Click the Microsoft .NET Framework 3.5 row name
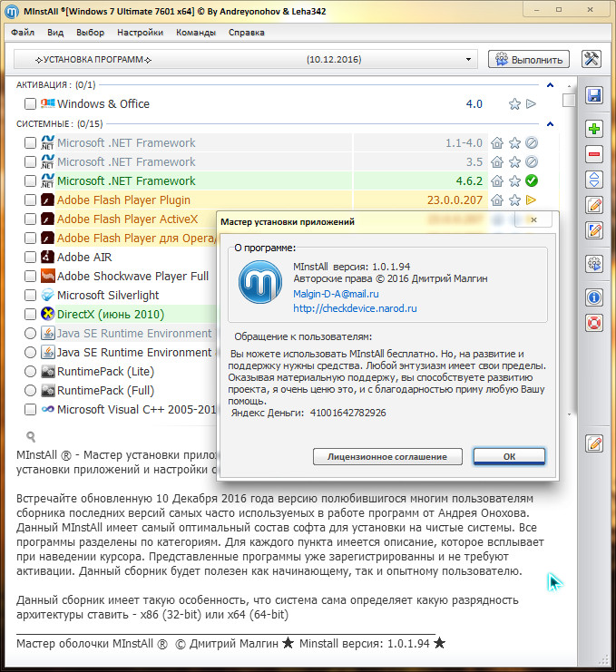This screenshot has height=672, width=616. click(126, 162)
